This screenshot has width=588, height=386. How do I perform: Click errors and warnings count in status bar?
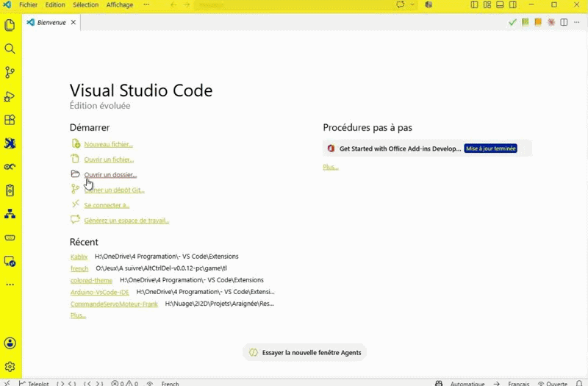coord(124,383)
